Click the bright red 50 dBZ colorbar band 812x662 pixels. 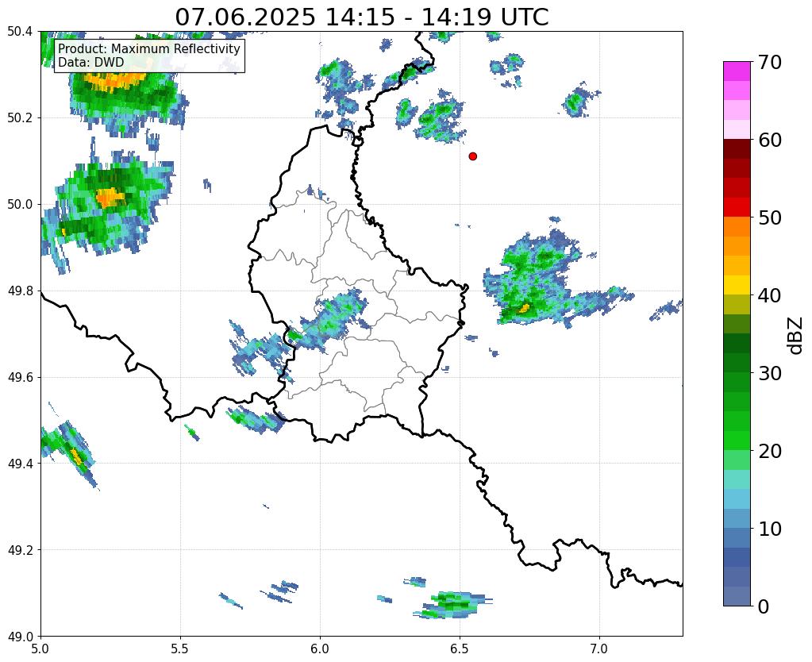coord(737,207)
